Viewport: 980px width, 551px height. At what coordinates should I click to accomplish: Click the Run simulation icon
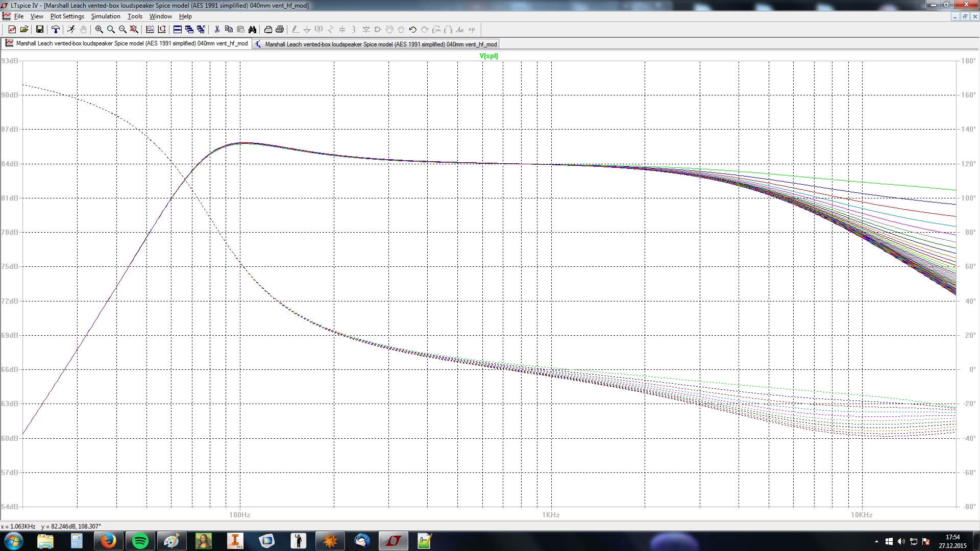point(71,30)
